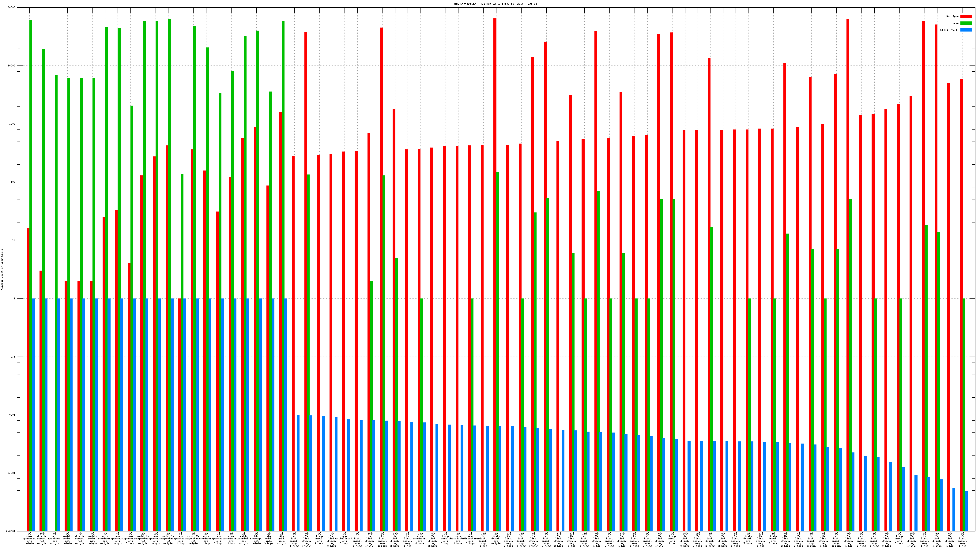Click the RBL Statistics chart title
The height and width of the screenshot is (551, 980).
pyautogui.click(x=495, y=4)
